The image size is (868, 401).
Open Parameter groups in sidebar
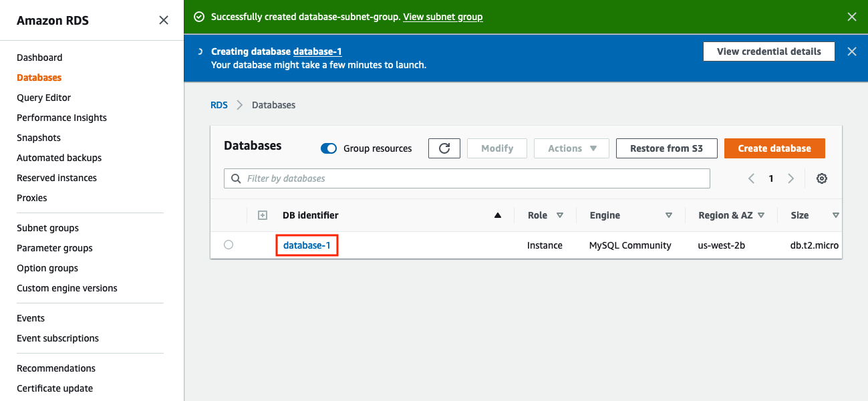[x=55, y=248]
